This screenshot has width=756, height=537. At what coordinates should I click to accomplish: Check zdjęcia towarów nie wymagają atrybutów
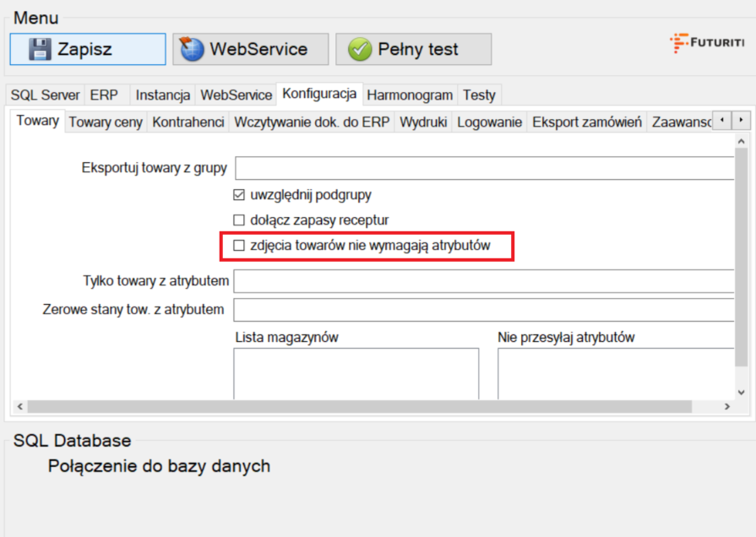point(239,246)
